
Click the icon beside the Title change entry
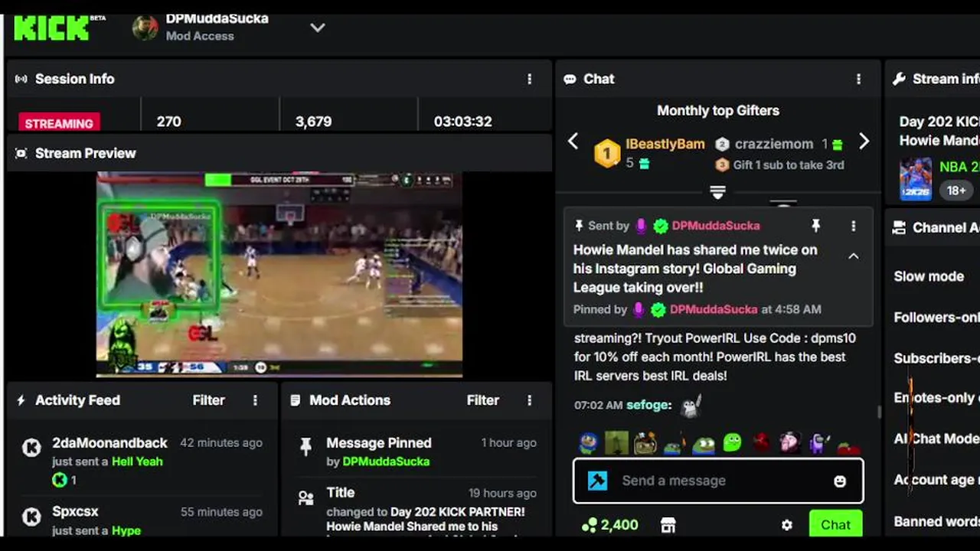click(305, 498)
